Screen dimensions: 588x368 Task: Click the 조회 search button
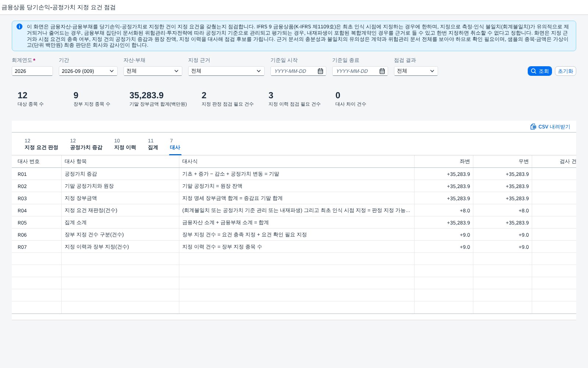point(540,71)
